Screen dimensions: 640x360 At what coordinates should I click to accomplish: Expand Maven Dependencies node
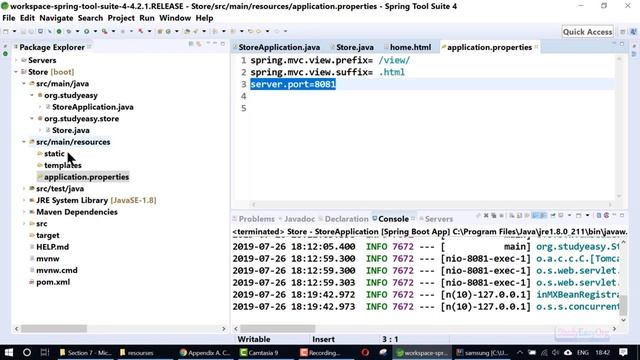[x=24, y=212]
